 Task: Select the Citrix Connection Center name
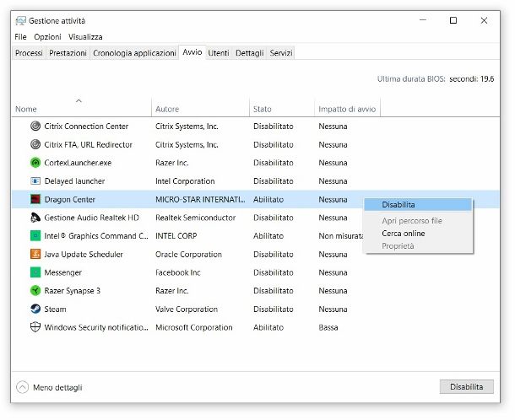click(x=86, y=127)
